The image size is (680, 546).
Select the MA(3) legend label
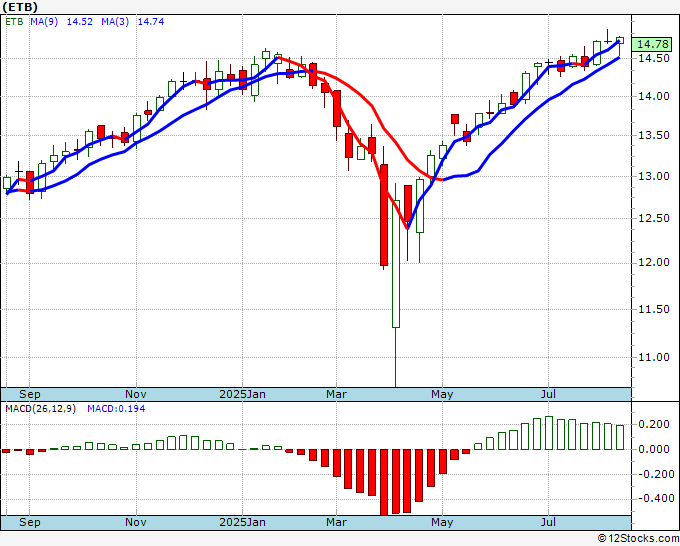pyautogui.click(x=115, y=22)
